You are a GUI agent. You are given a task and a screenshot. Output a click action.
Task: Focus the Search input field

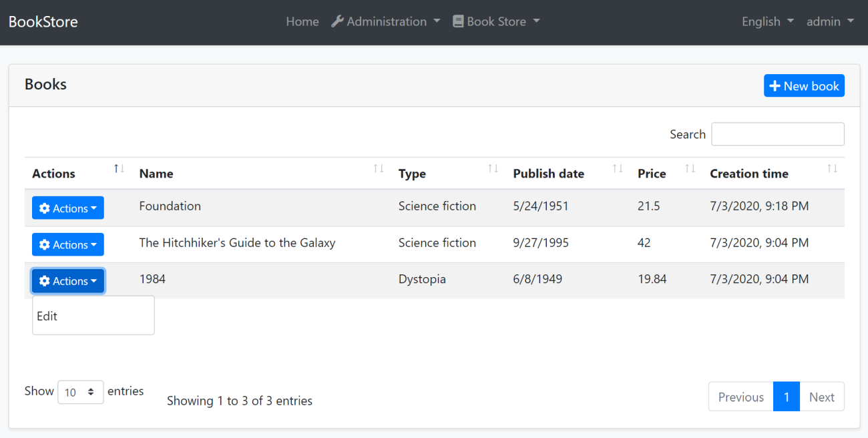click(x=777, y=134)
